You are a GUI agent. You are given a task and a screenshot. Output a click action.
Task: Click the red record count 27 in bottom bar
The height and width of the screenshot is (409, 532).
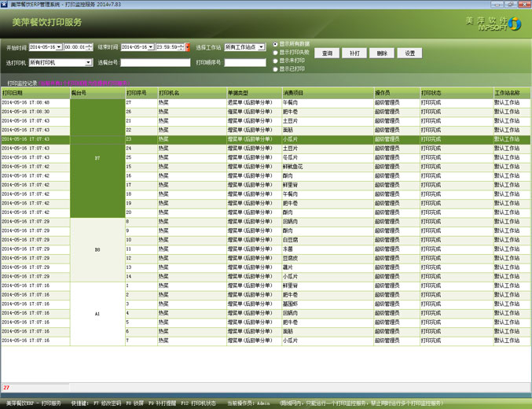6,388
